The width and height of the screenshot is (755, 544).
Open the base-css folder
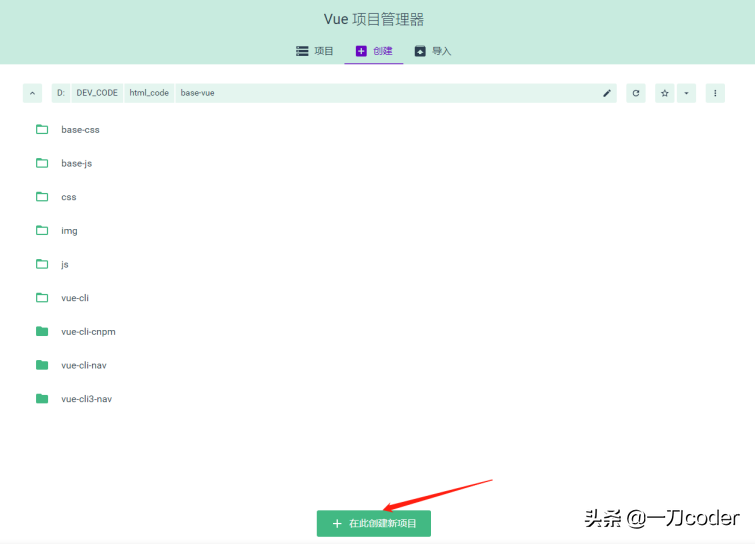[80, 130]
